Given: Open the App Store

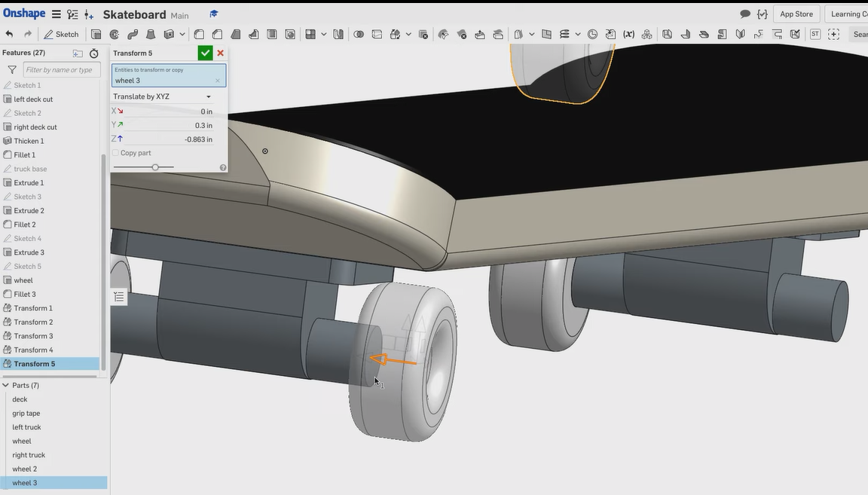Looking at the screenshot, I should click(796, 14).
